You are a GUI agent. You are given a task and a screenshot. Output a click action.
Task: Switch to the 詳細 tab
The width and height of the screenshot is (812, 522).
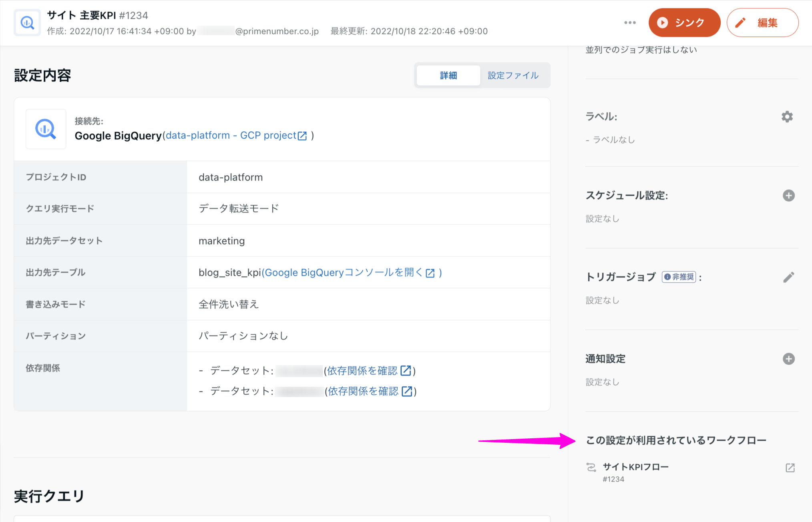[448, 75]
